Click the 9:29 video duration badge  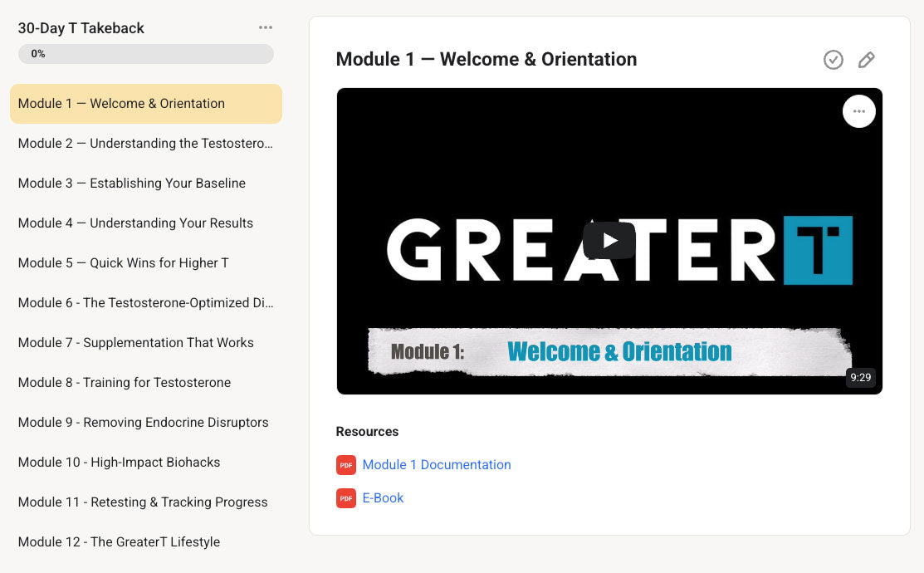[861, 378]
